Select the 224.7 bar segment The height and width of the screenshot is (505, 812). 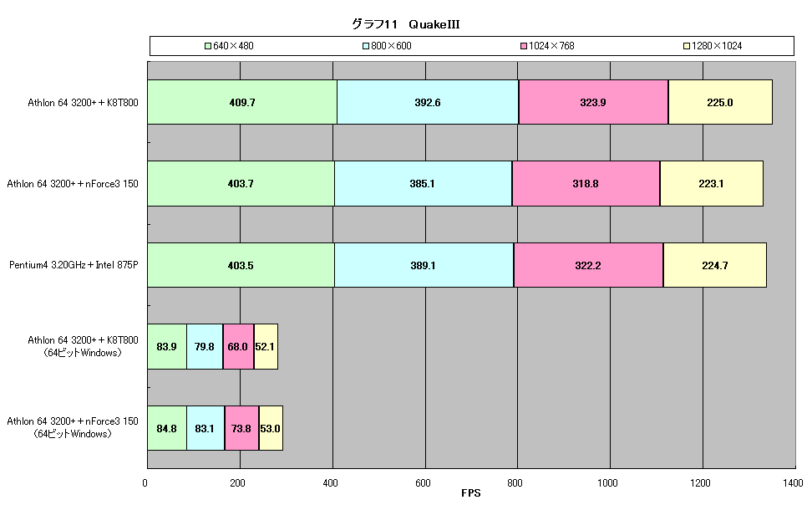tap(715, 265)
